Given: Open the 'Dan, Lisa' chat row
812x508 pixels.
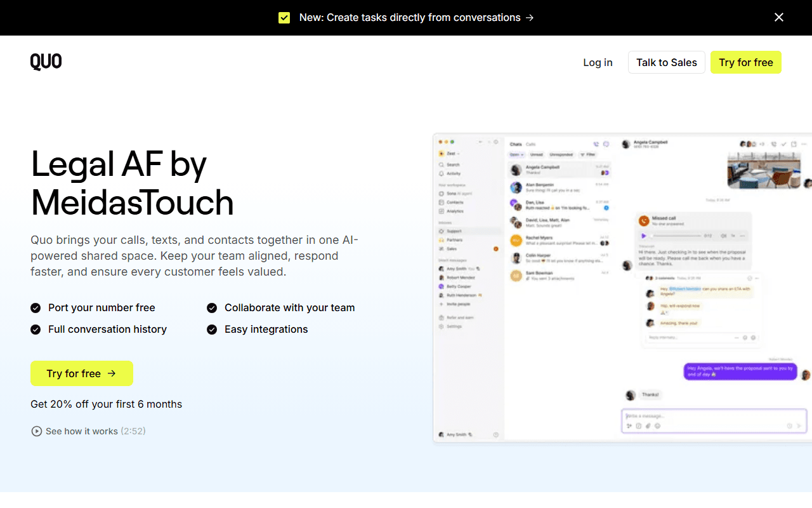Looking at the screenshot, I should click(x=559, y=204).
